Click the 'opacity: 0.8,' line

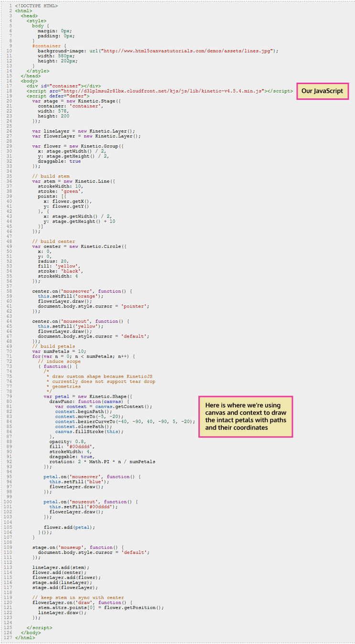click(67, 441)
